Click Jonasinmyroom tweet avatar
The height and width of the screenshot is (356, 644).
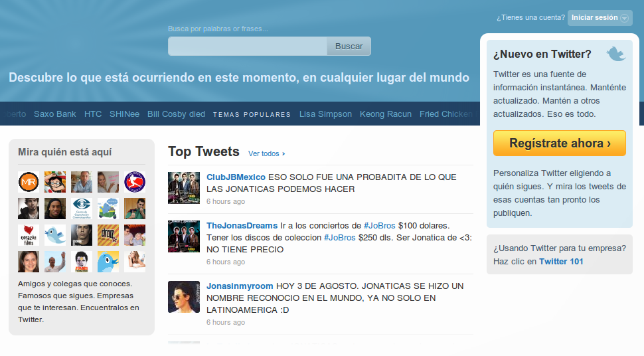184,297
